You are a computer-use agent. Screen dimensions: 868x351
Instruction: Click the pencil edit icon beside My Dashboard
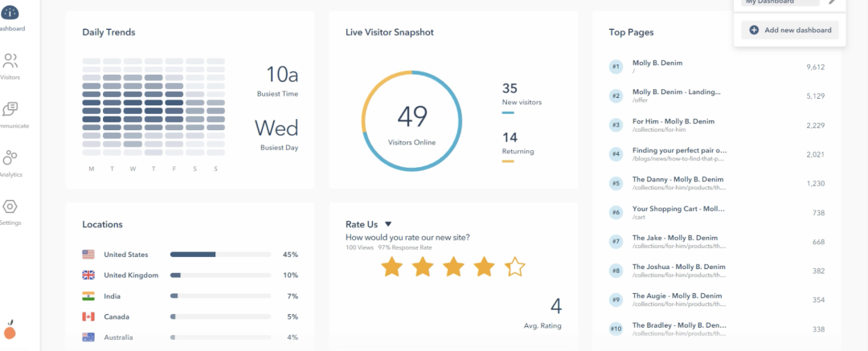833,2
